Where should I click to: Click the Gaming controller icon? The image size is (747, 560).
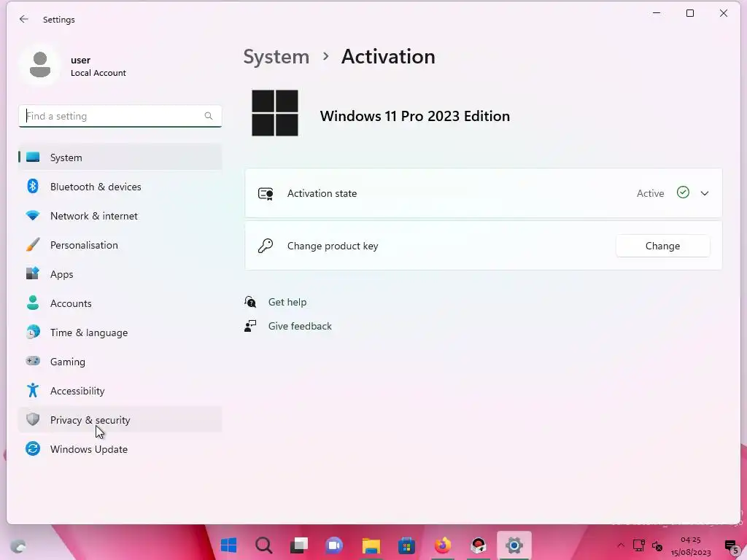pos(33,361)
